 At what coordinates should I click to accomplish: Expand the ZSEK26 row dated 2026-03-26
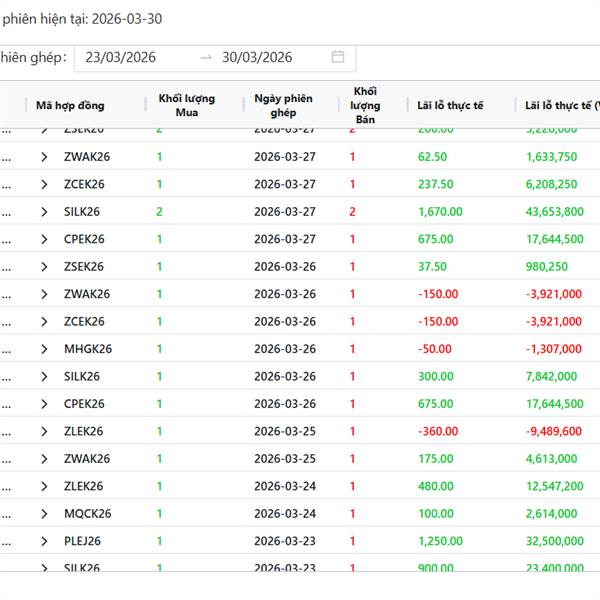point(44,267)
